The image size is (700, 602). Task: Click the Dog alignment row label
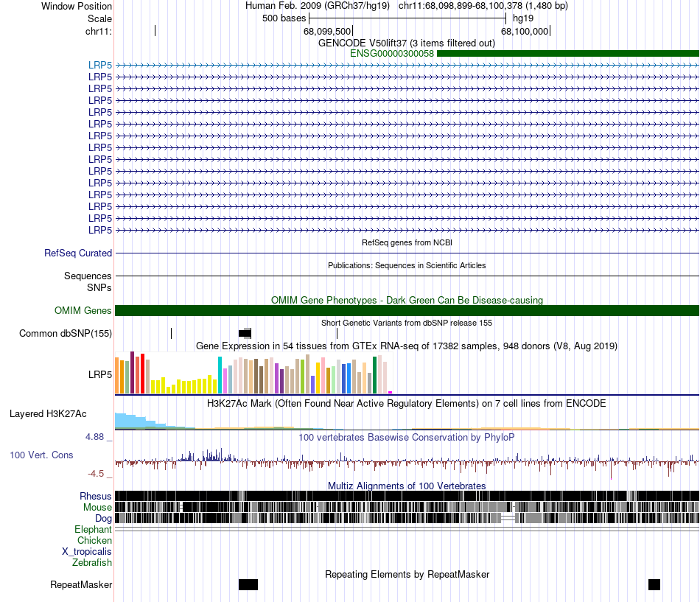(103, 519)
